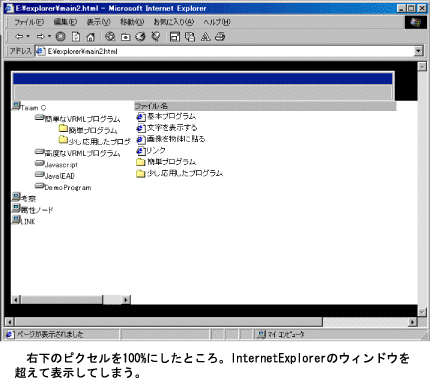The width and height of the screenshot is (430, 378).
Task: Go to the Home page icon
Action: tap(90, 37)
